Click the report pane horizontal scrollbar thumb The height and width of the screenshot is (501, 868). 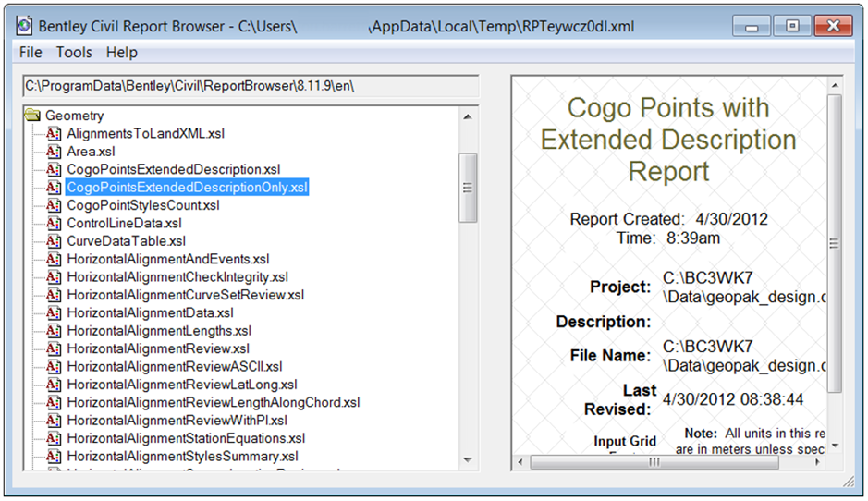coord(654,461)
